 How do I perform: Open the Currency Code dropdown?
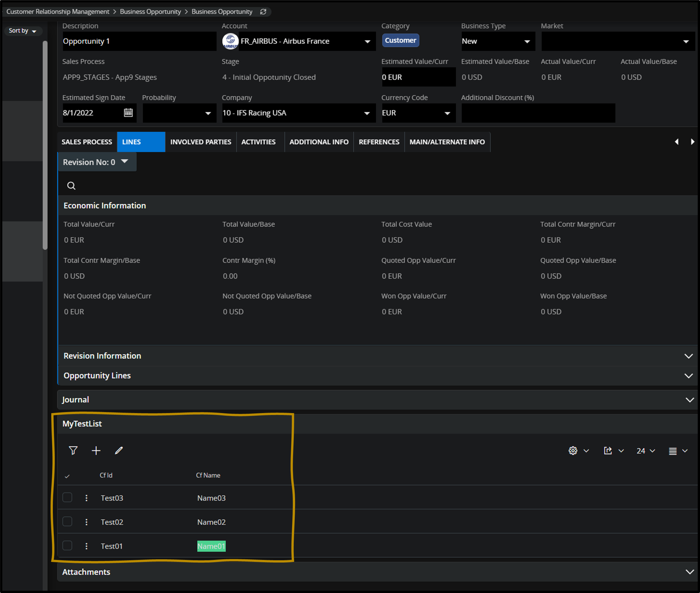(447, 113)
